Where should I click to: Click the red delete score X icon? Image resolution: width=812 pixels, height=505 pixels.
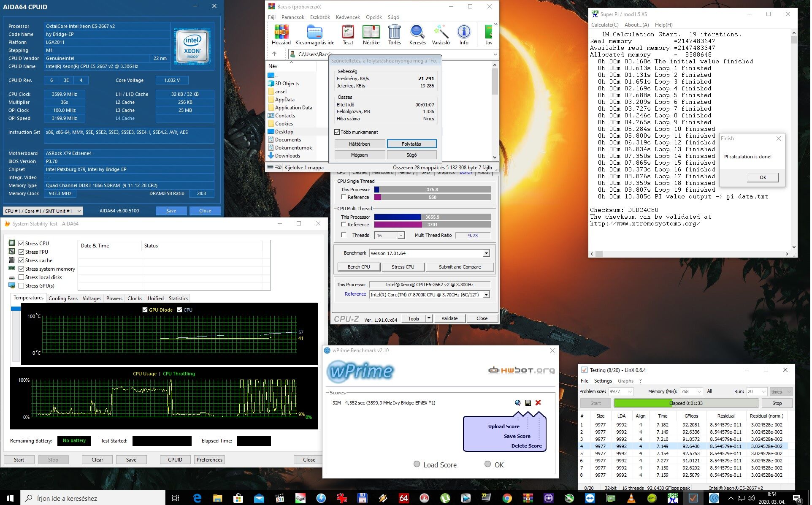click(x=538, y=403)
